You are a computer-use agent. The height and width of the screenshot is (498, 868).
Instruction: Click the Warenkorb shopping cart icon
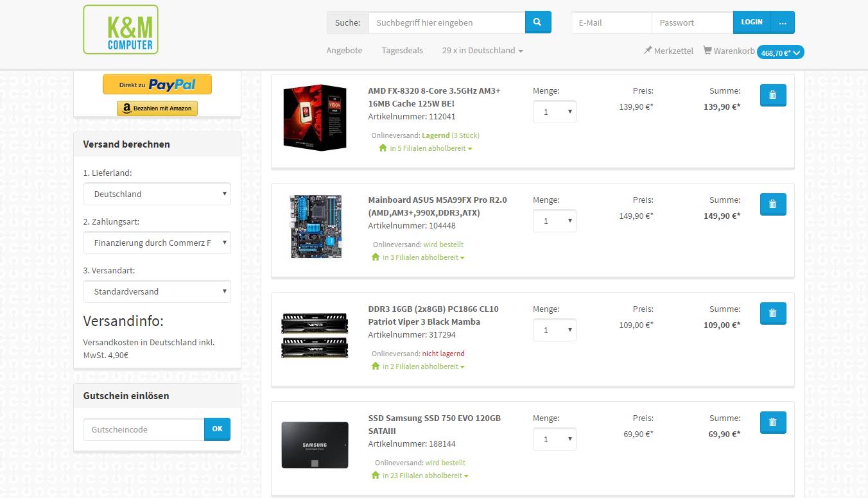pyautogui.click(x=707, y=50)
